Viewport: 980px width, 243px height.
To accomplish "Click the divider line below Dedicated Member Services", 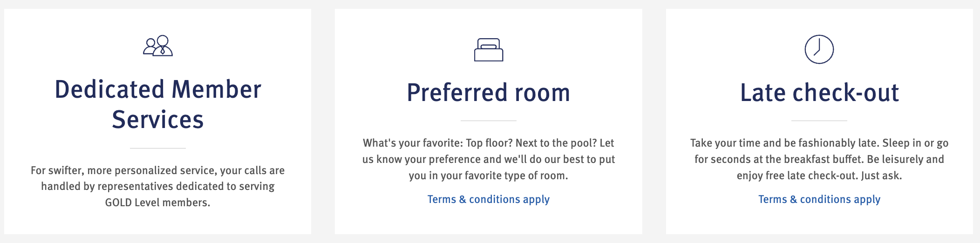I will point(158,148).
